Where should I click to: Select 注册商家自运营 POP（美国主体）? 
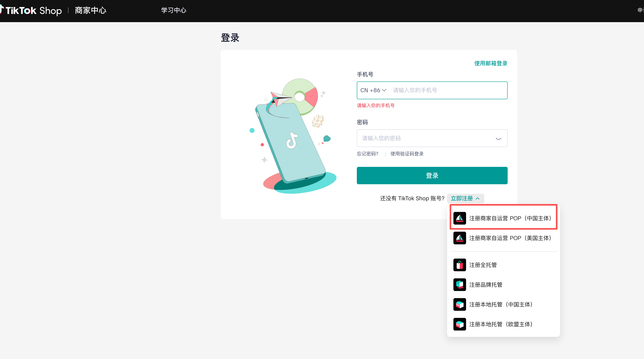coord(503,238)
